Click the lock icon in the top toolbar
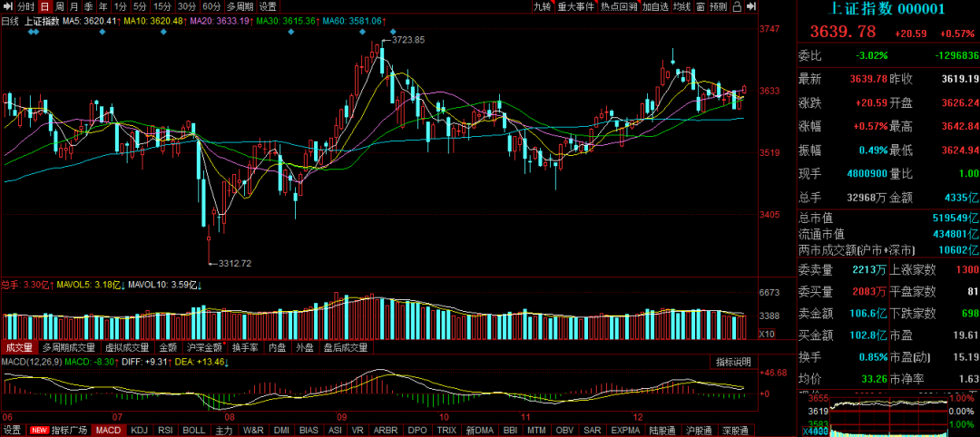This screenshot has width=980, height=437. pyautogui.click(x=737, y=7)
